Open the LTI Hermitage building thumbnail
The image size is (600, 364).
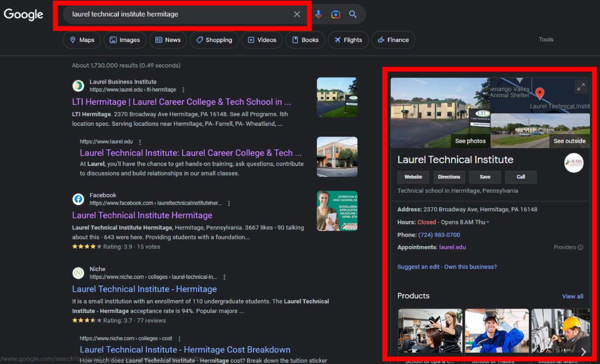click(337, 97)
